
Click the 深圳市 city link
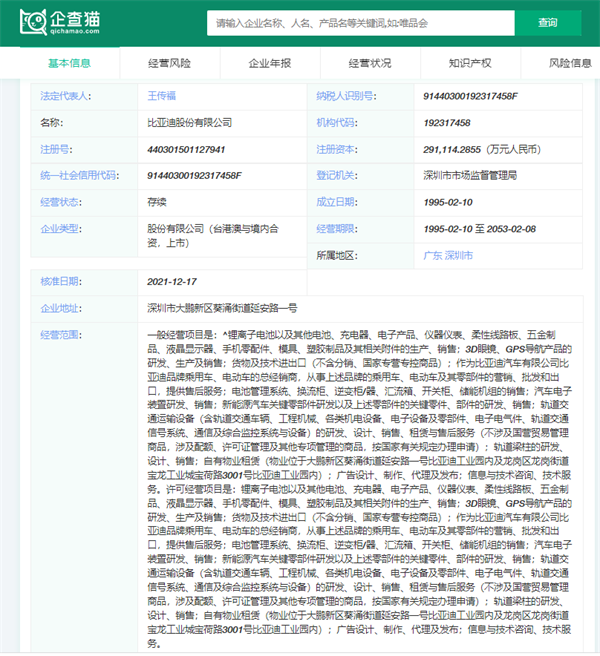460,255
